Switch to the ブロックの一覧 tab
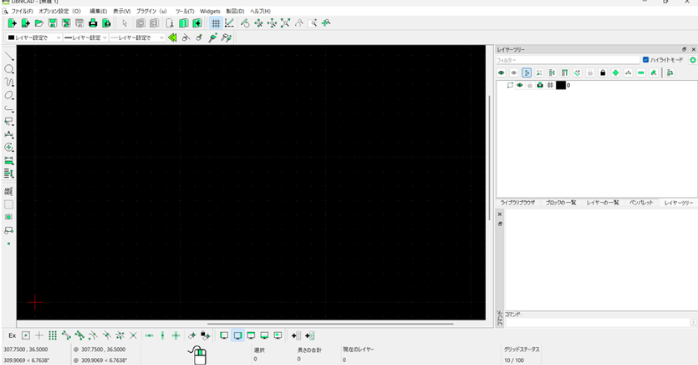 [x=561, y=203]
